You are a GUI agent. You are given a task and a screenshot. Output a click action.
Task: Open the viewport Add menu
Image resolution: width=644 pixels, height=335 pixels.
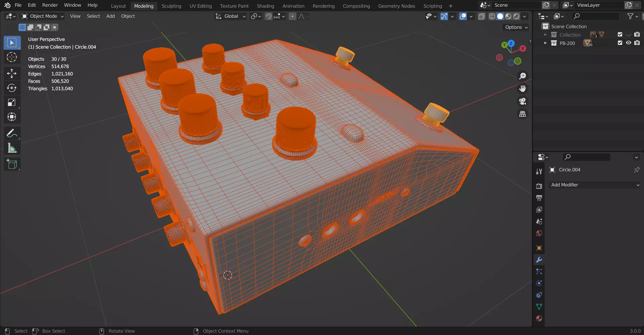point(110,16)
